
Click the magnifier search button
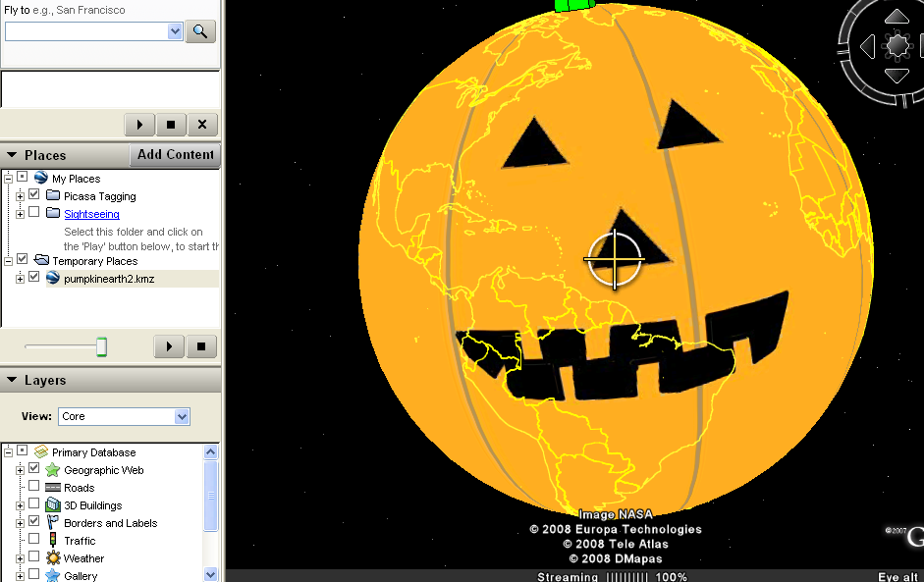(200, 31)
